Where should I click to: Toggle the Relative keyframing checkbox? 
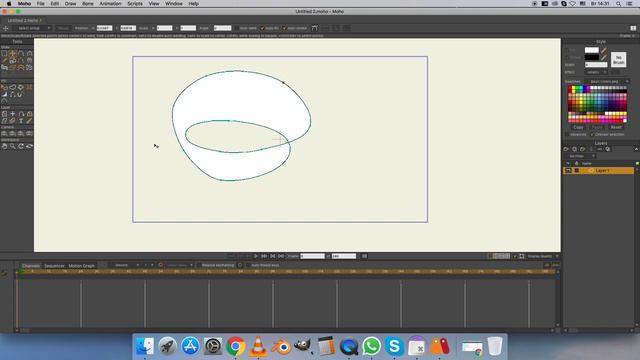coord(199,265)
